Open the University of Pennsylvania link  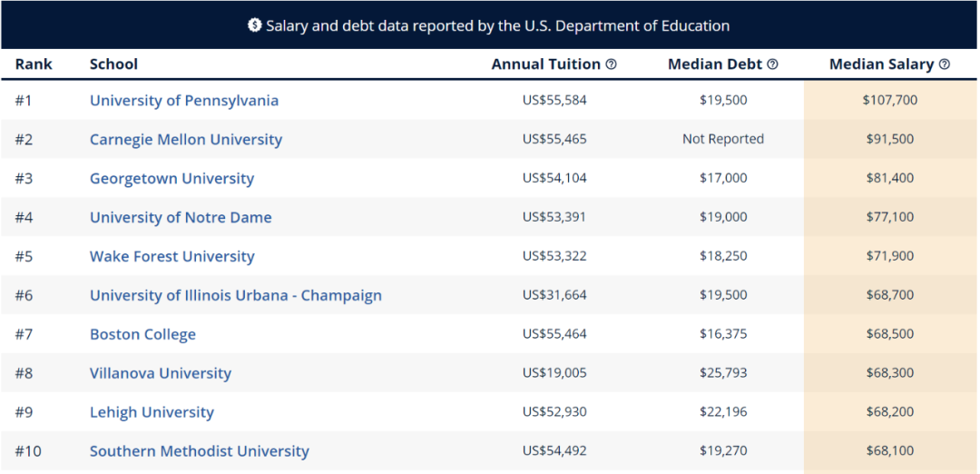pos(184,101)
